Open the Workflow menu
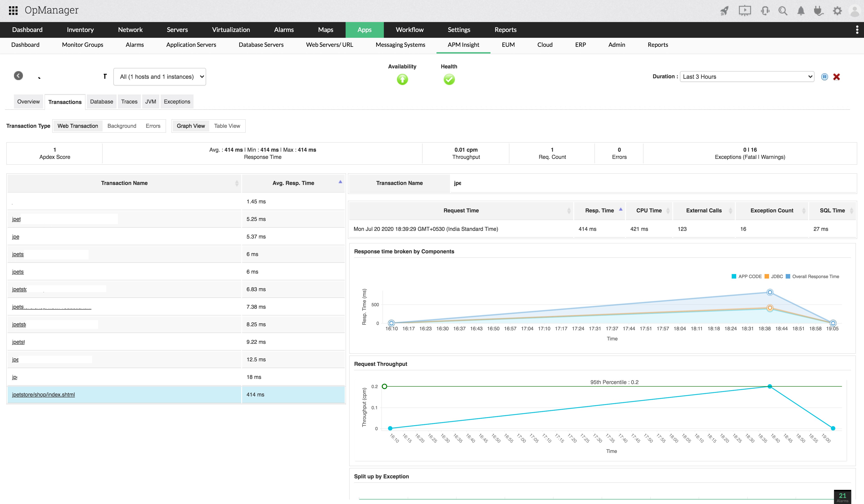864x504 pixels. (409, 30)
